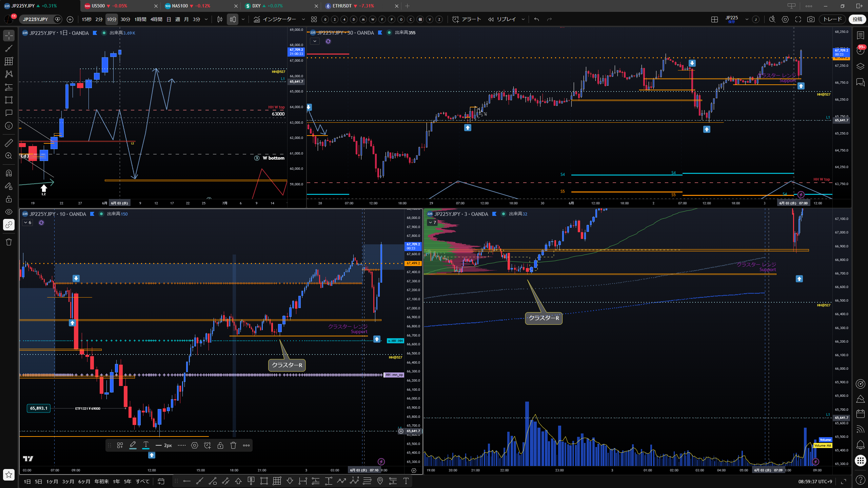Click the 投稿 publish button
The image size is (868, 488).
[857, 19]
